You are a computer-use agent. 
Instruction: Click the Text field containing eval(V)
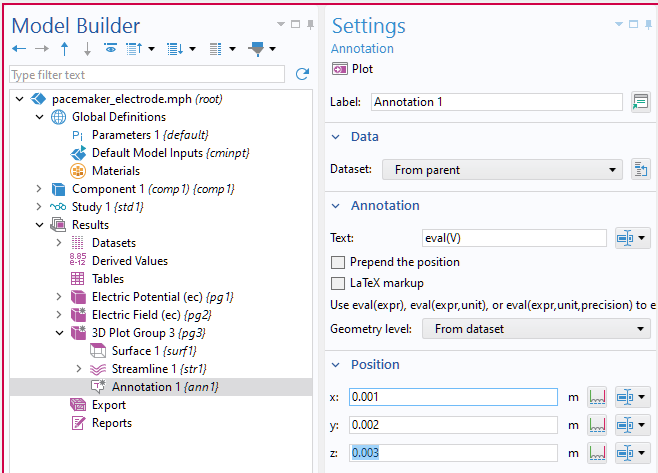[513, 238]
